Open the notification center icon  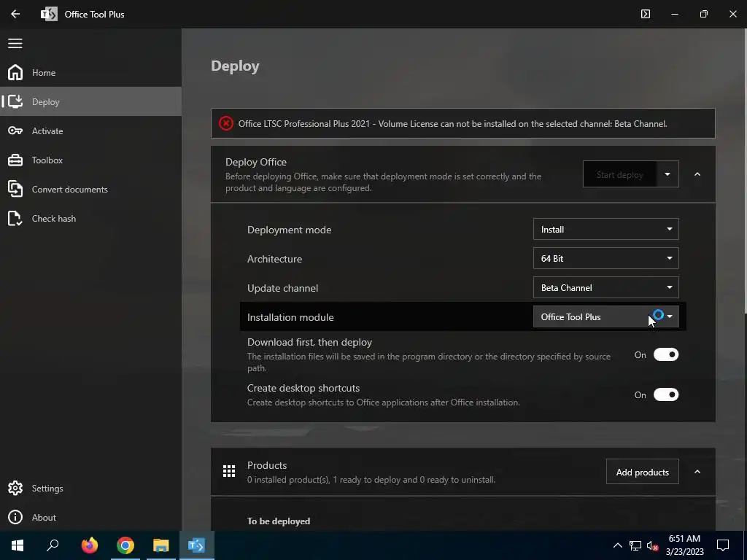(723, 545)
